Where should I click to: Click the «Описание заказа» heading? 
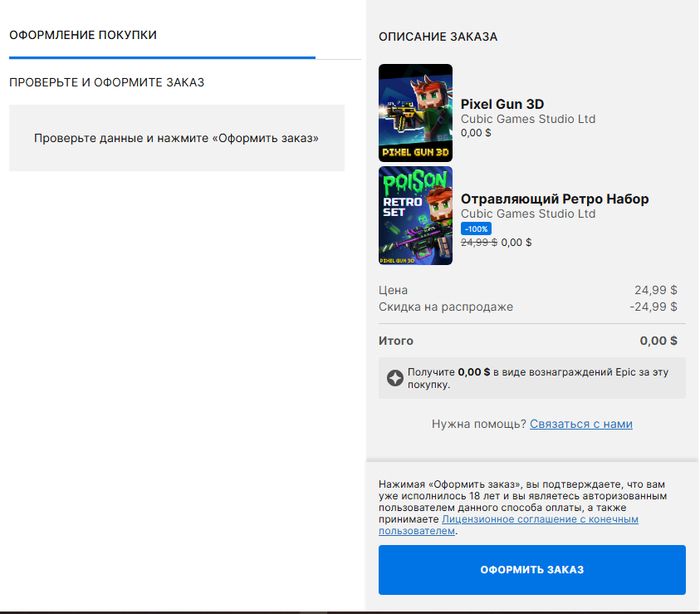pos(438,37)
